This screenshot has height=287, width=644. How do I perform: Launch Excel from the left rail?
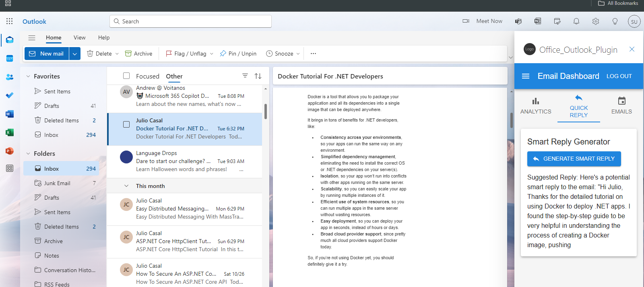click(x=10, y=132)
